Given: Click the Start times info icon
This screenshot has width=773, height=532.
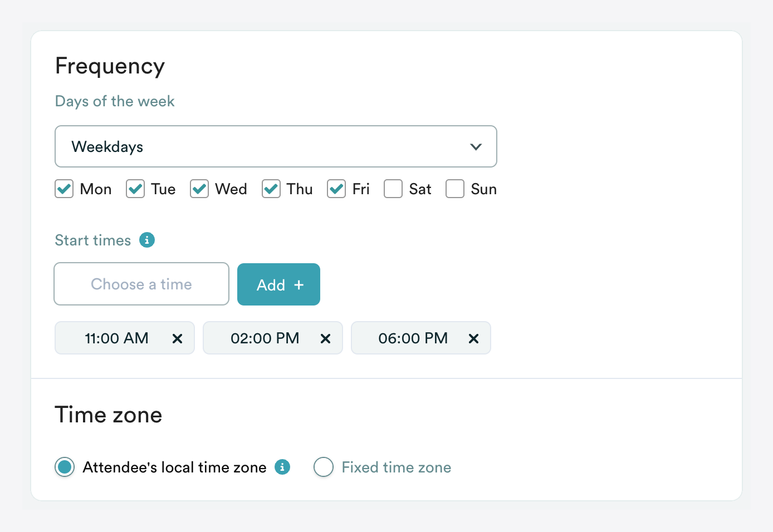Looking at the screenshot, I should point(146,240).
